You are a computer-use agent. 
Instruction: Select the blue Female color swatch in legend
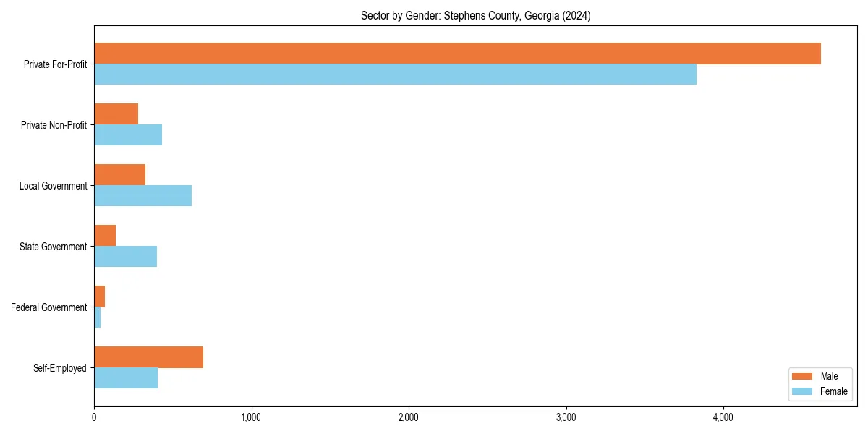(x=804, y=391)
